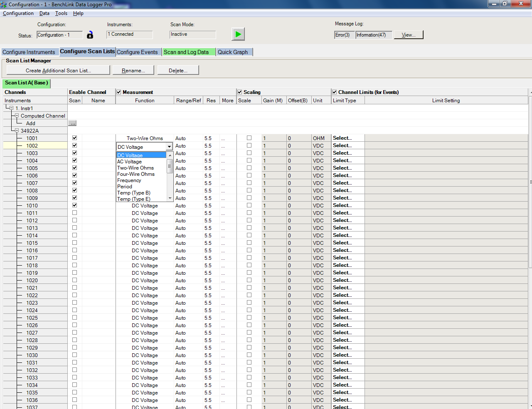Image resolution: width=532 pixels, height=409 pixels.
Task: Collapse the Computed Channel tree node
Action: (x=17, y=116)
